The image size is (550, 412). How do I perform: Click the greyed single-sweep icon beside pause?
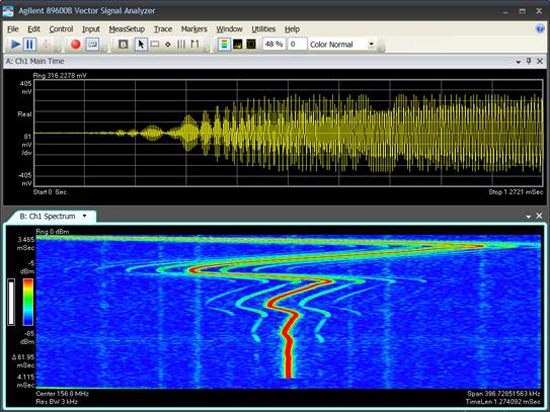click(46, 44)
